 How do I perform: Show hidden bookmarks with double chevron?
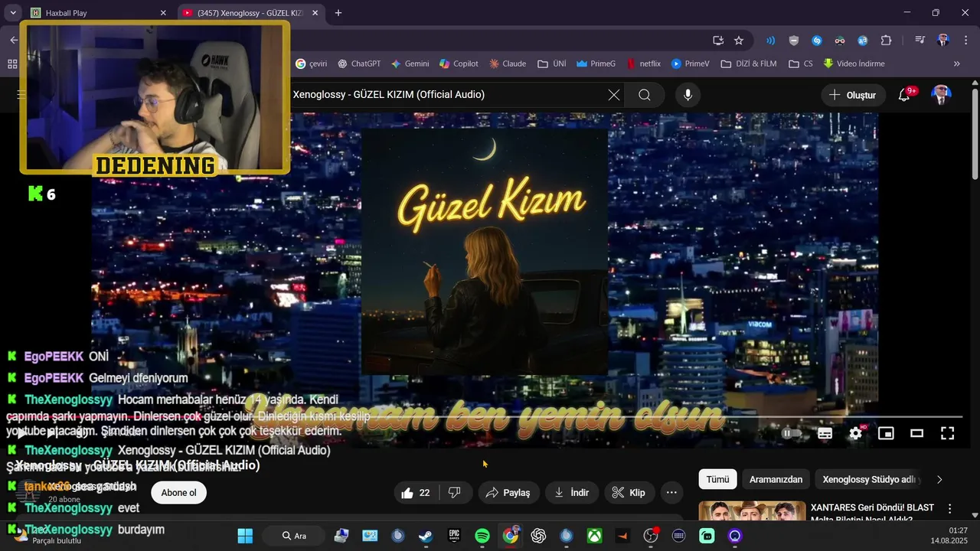[956, 64]
